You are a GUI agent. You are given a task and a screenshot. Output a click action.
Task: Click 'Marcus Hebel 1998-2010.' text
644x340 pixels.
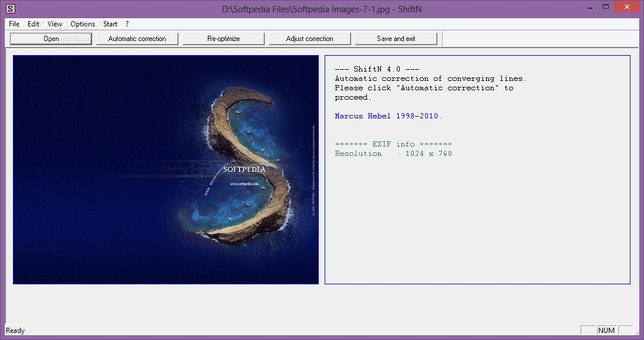pyautogui.click(x=388, y=116)
